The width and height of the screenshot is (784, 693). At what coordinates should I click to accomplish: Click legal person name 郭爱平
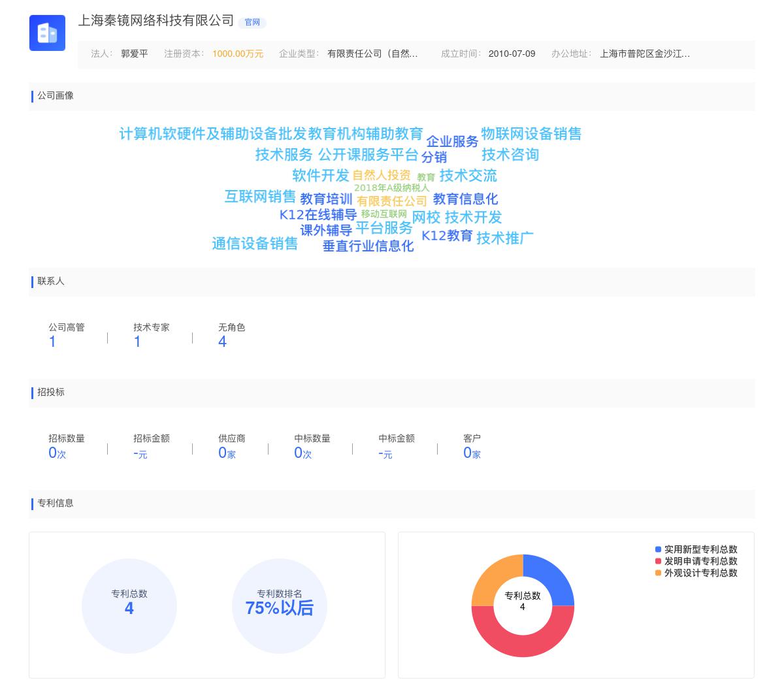pyautogui.click(x=135, y=54)
